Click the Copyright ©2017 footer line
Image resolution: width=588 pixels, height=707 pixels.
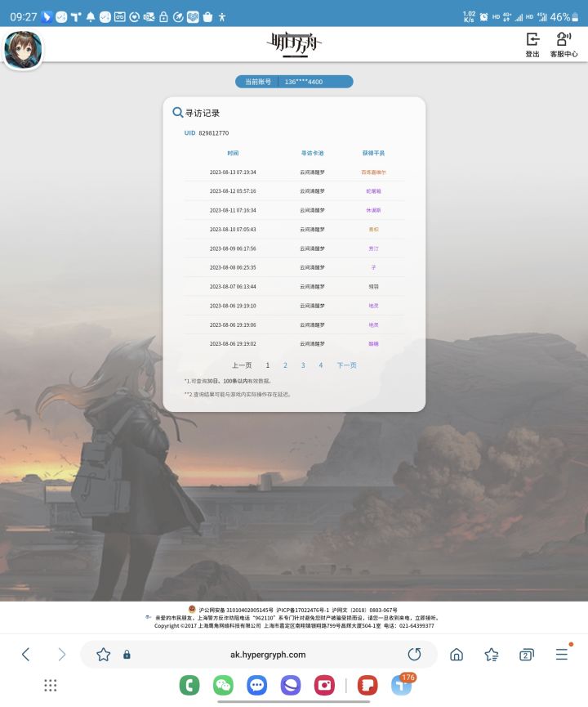pos(294,626)
